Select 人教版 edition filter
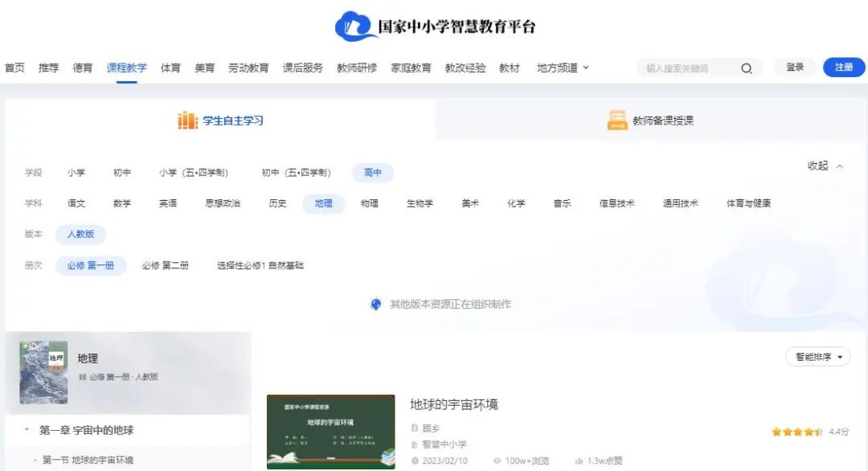Screen dimensions: 868x471 click(80, 234)
